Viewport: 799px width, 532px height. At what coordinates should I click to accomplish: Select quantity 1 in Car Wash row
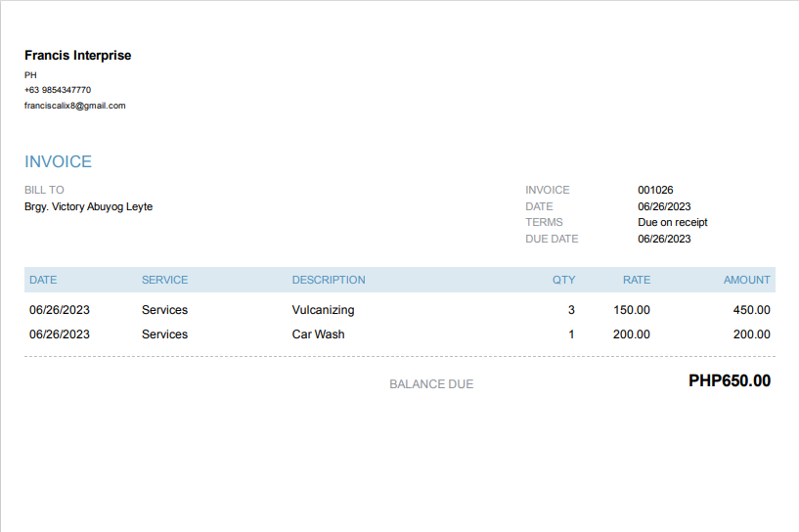(572, 334)
